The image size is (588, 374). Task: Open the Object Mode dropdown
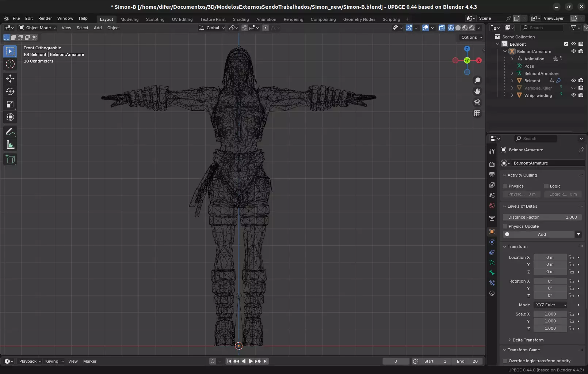(x=37, y=28)
